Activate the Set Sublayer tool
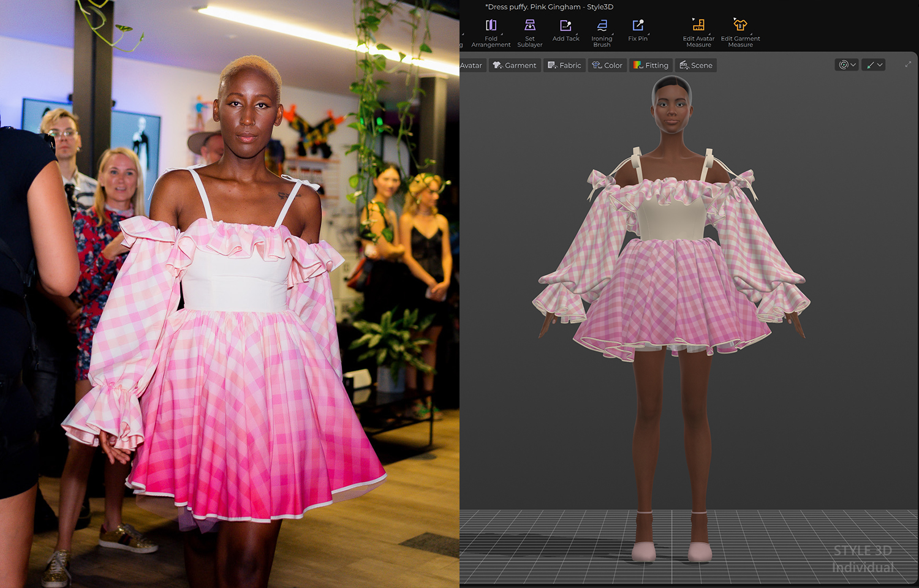The width and height of the screenshot is (919, 588). pos(530,32)
